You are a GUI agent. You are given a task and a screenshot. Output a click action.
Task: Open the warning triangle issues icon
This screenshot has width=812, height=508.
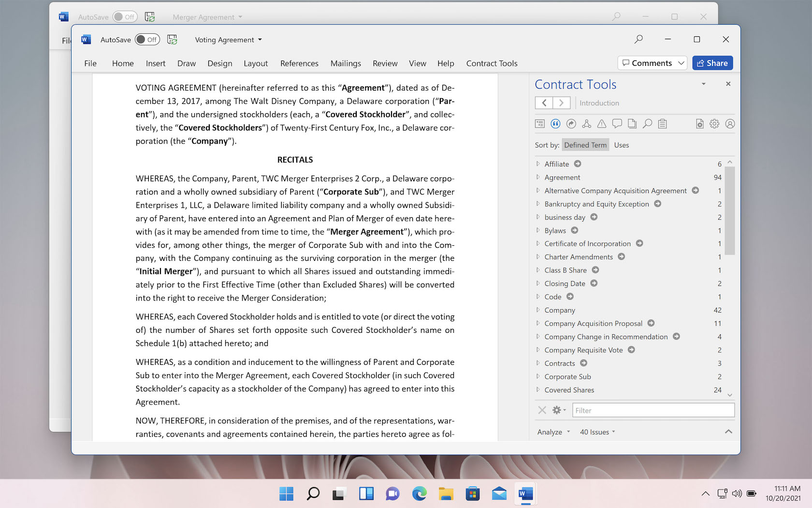(x=602, y=124)
